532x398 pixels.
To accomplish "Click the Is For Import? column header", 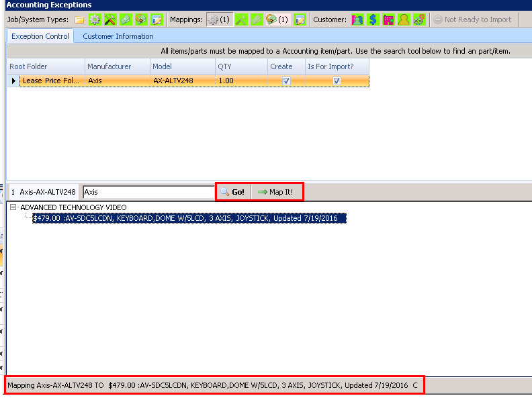I will click(337, 66).
